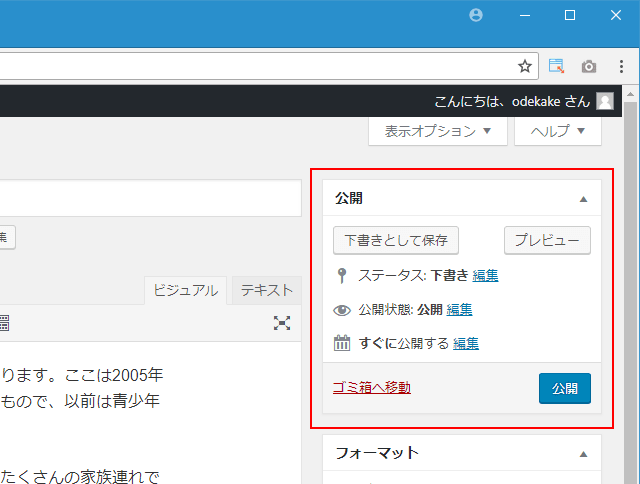Click the ゴミ箱へ移動 link
640x484 pixels.
click(x=372, y=388)
